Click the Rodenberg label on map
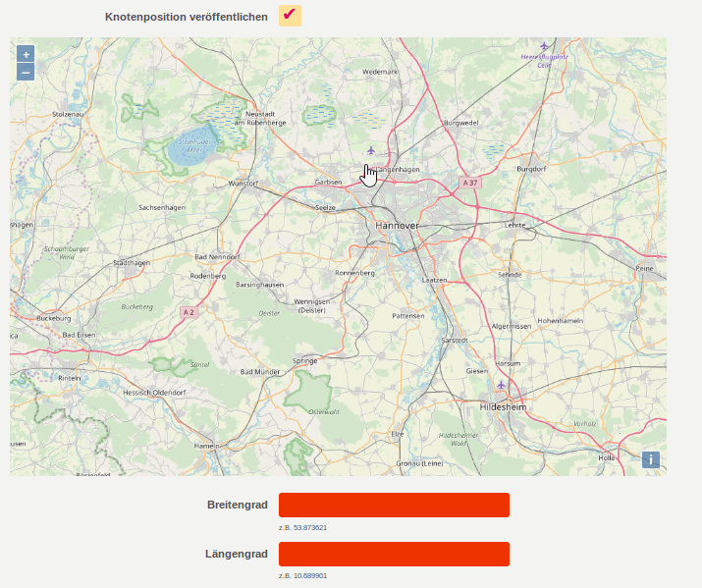This screenshot has height=588, width=702. coord(208,276)
